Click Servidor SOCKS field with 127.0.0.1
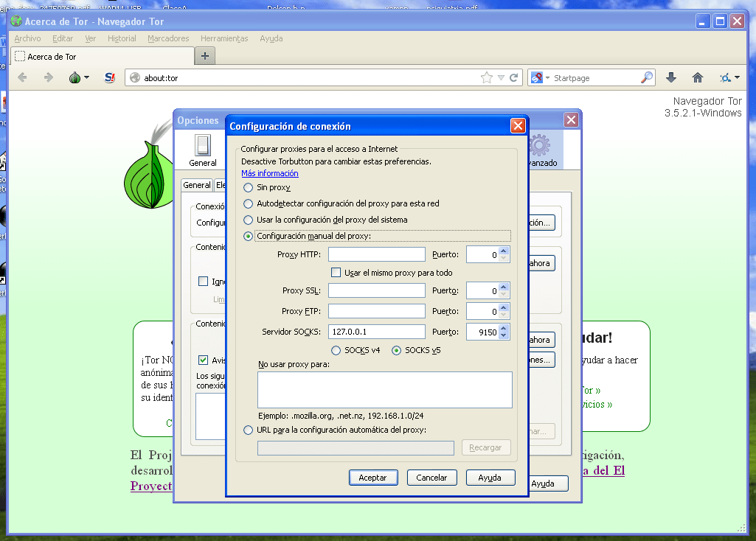The width and height of the screenshot is (756, 541). coord(377,332)
